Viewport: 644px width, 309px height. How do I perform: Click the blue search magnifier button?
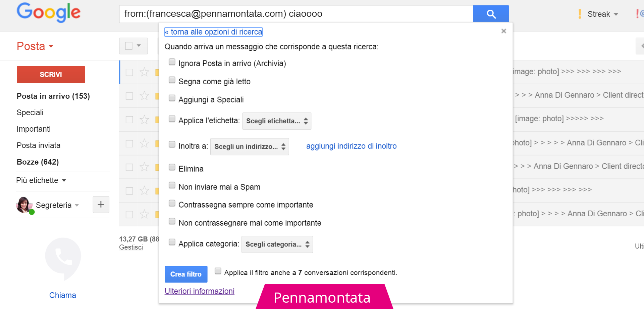click(491, 14)
